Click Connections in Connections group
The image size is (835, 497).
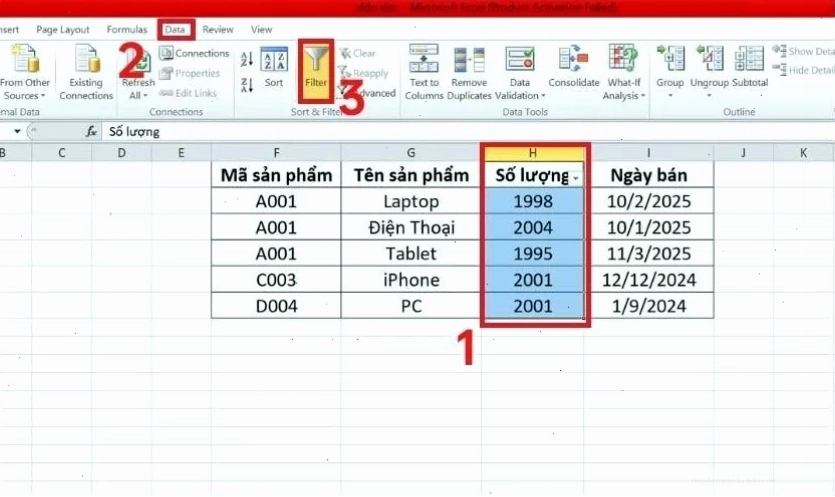point(194,53)
